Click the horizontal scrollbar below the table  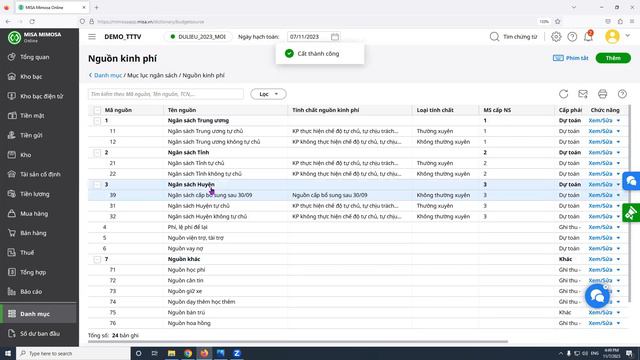(x=298, y=341)
